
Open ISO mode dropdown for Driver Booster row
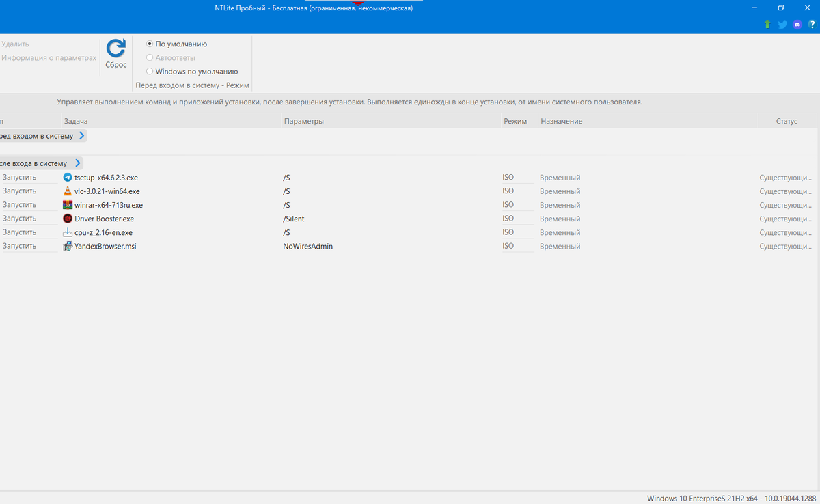pos(517,219)
